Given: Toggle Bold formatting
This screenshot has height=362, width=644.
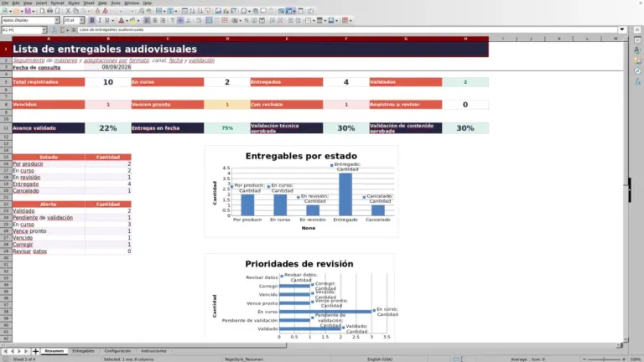Looking at the screenshot, I should [92, 20].
